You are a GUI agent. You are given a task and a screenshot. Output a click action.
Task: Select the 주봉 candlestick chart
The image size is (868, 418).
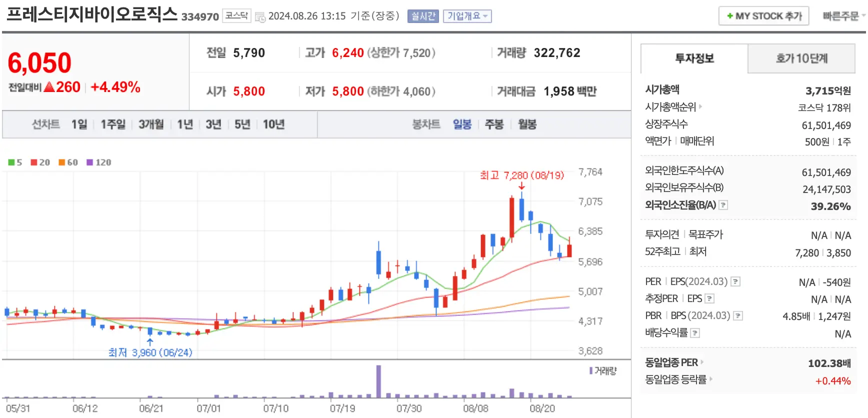pos(494,124)
